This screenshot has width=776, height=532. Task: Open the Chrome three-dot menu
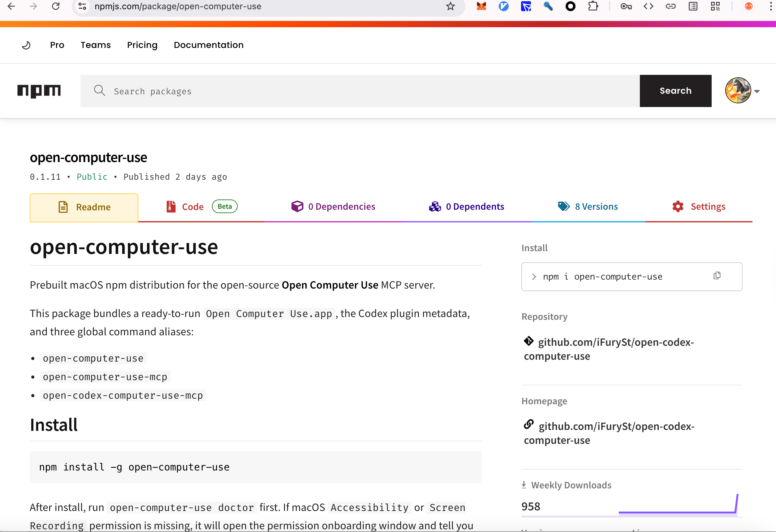[x=770, y=6]
